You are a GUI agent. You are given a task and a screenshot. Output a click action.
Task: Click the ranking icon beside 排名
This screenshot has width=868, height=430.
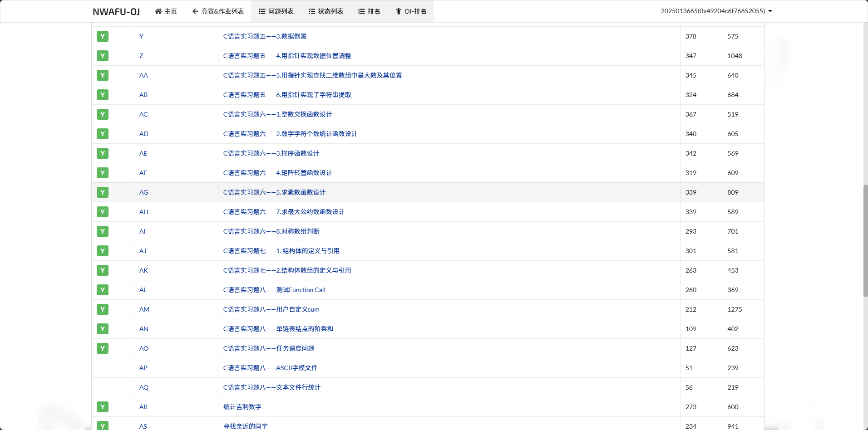pyautogui.click(x=361, y=11)
